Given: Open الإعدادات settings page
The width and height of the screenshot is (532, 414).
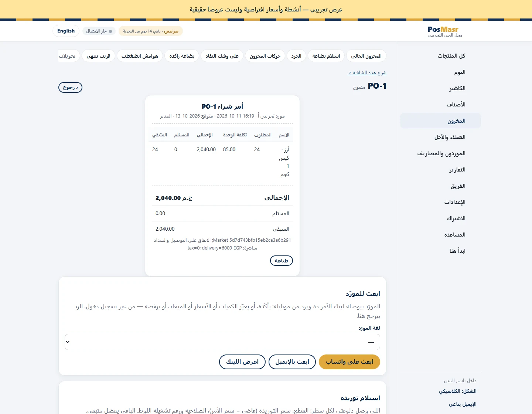Looking at the screenshot, I should point(440,202).
